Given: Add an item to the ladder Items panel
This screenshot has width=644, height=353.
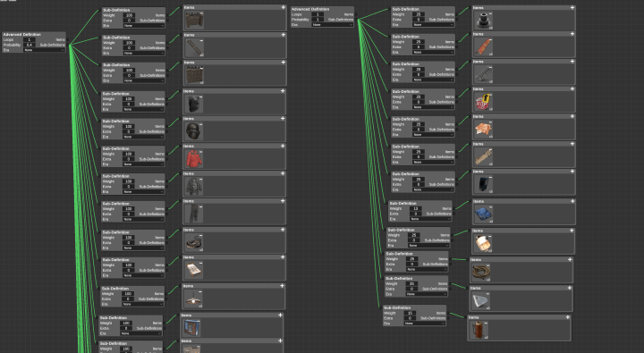Looking at the screenshot, I should click(283, 35).
